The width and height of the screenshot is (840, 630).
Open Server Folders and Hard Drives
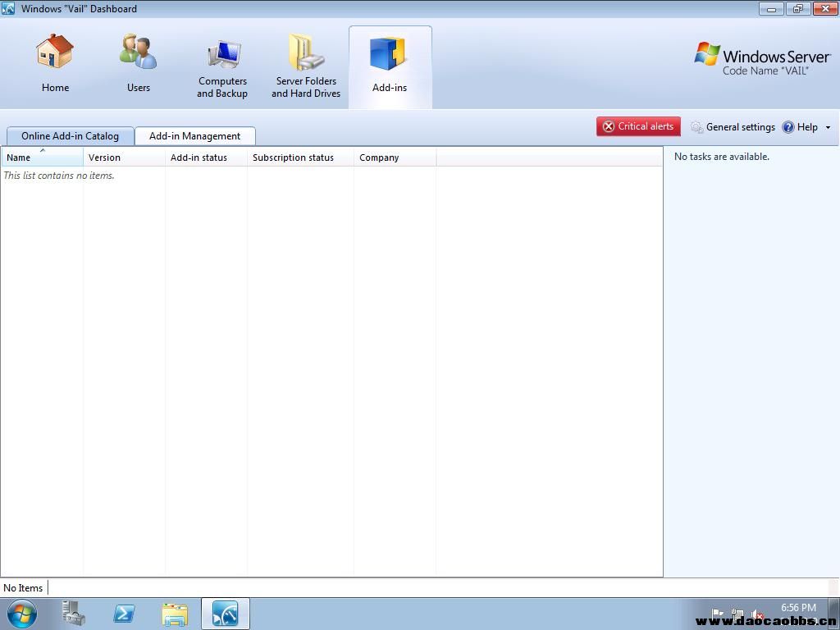click(x=306, y=54)
